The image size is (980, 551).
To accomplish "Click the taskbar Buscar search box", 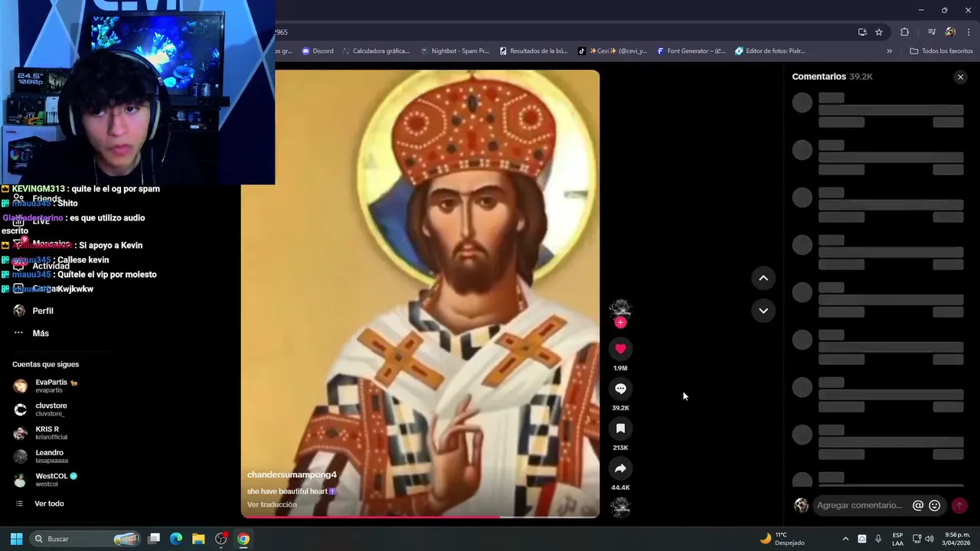I will click(86, 539).
